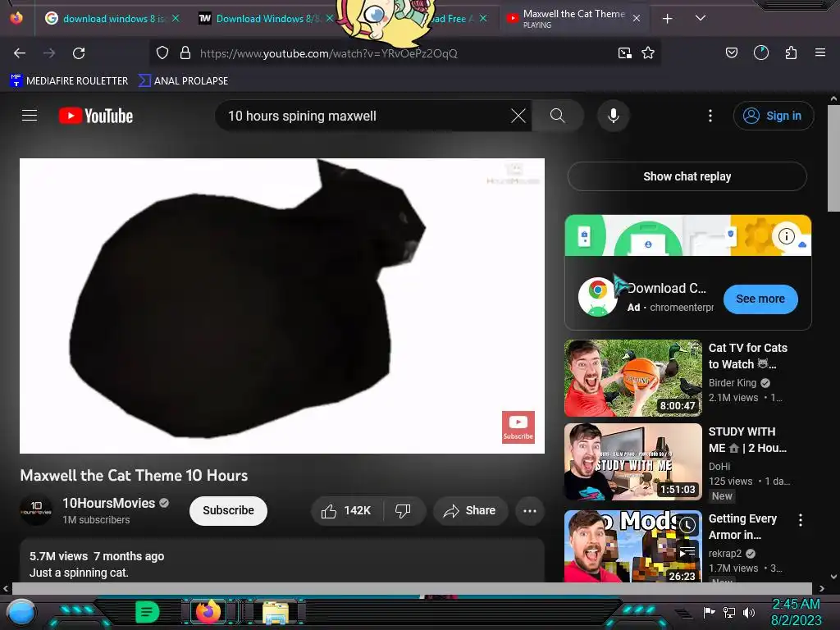Open the Getting Every Armor video thumbnail
Image resolution: width=840 pixels, height=630 pixels.
tap(633, 546)
